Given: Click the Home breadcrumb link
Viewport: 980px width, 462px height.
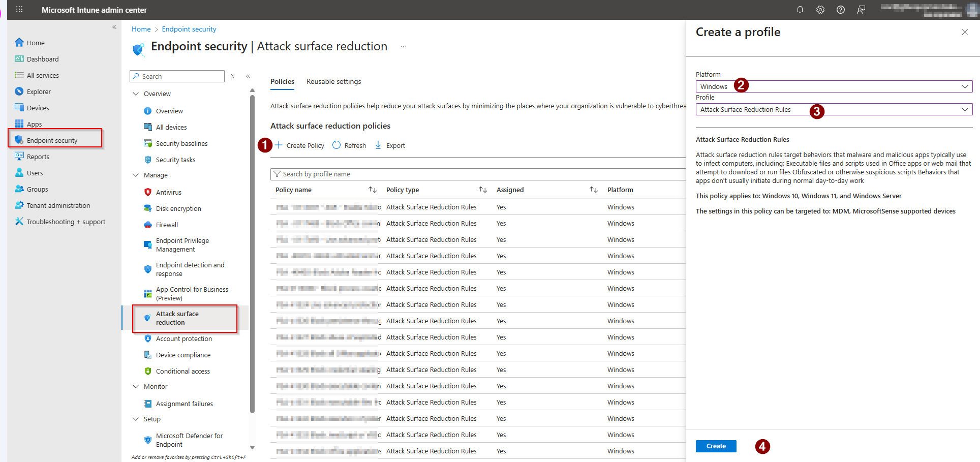Looking at the screenshot, I should pos(141,29).
